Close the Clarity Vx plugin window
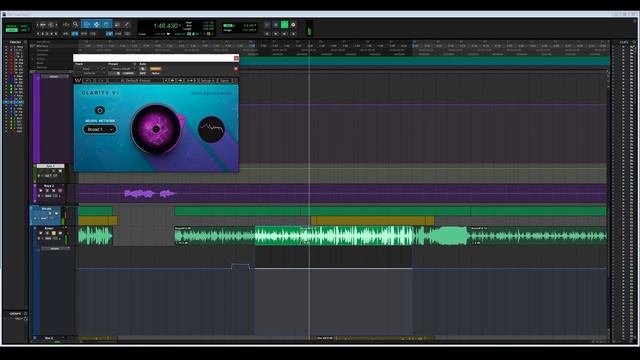 coord(236,58)
